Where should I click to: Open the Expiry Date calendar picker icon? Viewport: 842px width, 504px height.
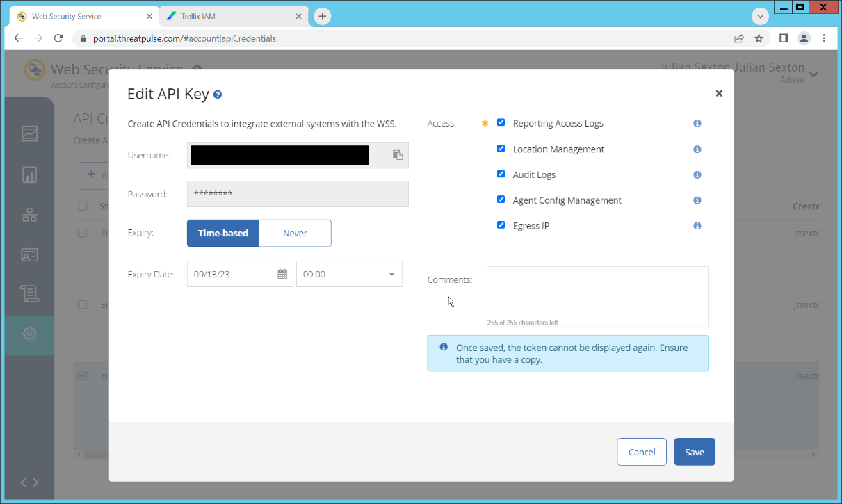click(282, 275)
